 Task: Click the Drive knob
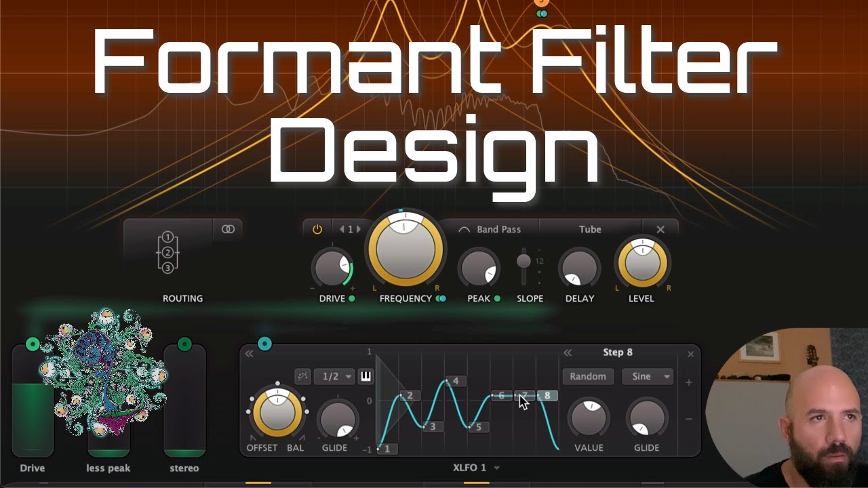[x=332, y=268]
